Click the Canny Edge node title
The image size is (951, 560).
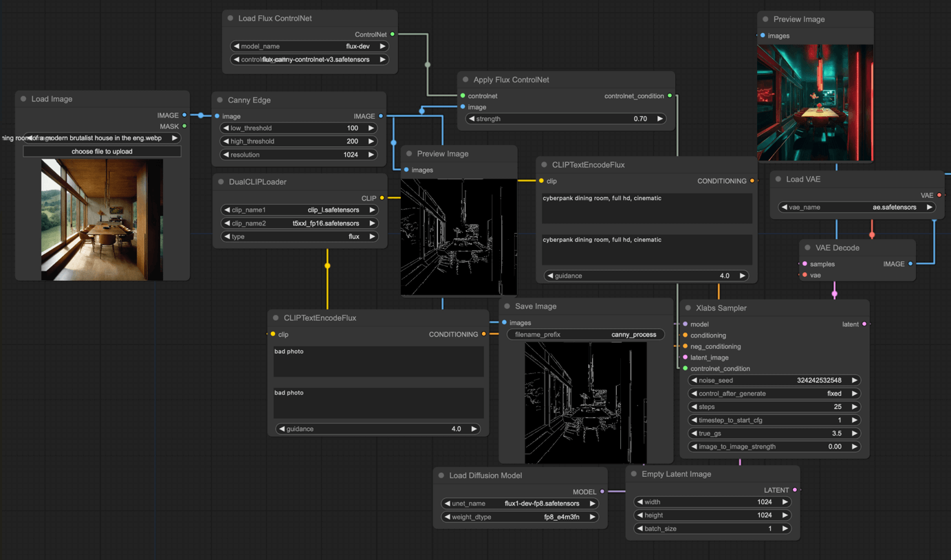click(x=249, y=100)
